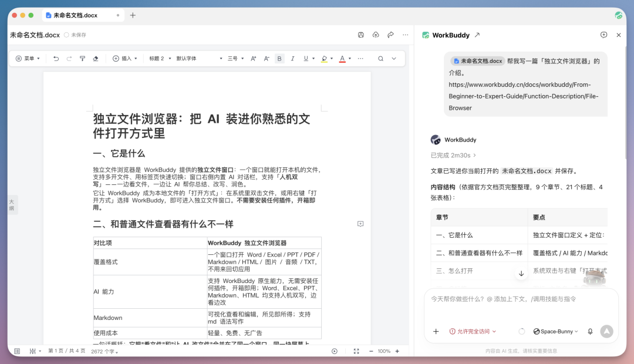The height and width of the screenshot is (364, 634).
Task: Click the 100% zoom level
Action: [384, 351]
